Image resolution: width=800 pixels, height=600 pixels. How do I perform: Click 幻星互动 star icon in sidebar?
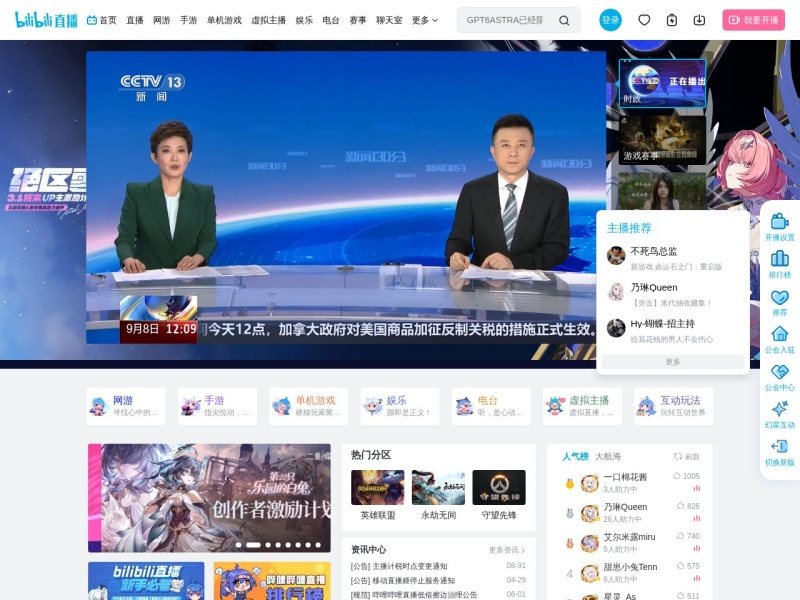780,409
